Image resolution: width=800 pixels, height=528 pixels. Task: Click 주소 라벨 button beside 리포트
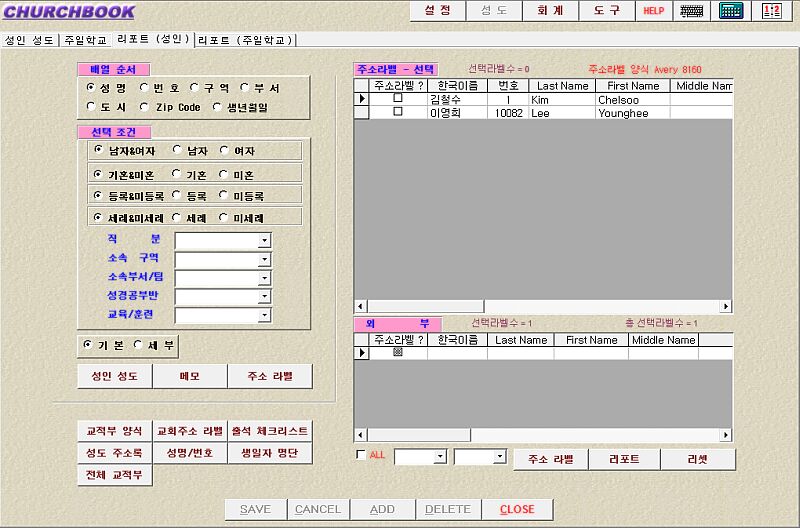(551, 459)
